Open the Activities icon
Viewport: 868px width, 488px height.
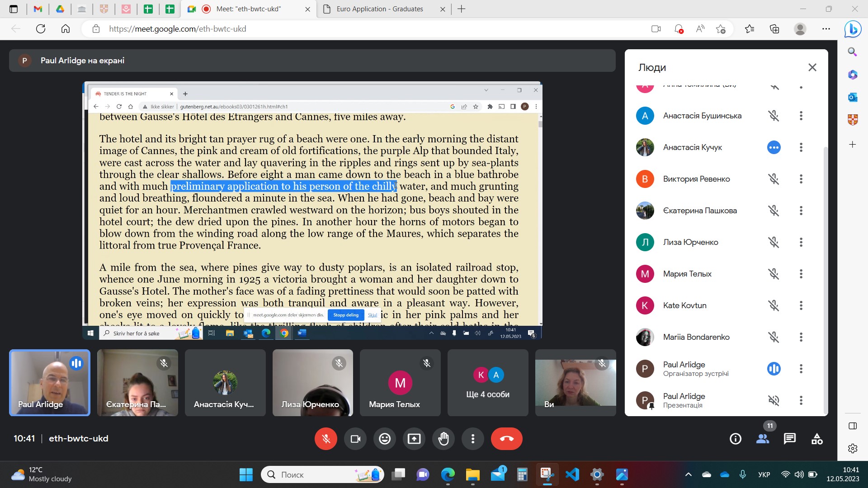point(817,439)
